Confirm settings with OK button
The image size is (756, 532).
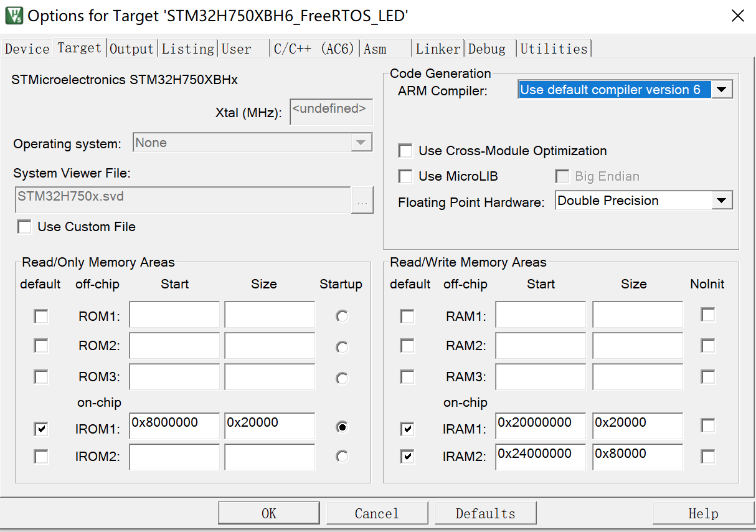(x=269, y=513)
